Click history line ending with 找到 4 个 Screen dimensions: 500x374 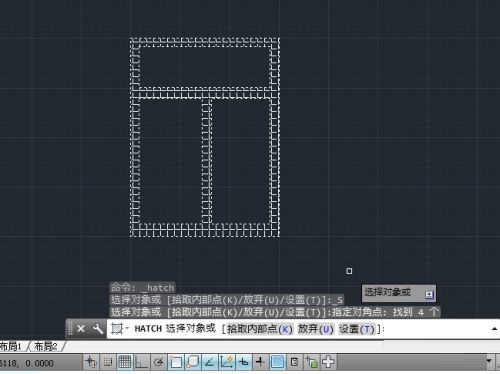point(275,312)
